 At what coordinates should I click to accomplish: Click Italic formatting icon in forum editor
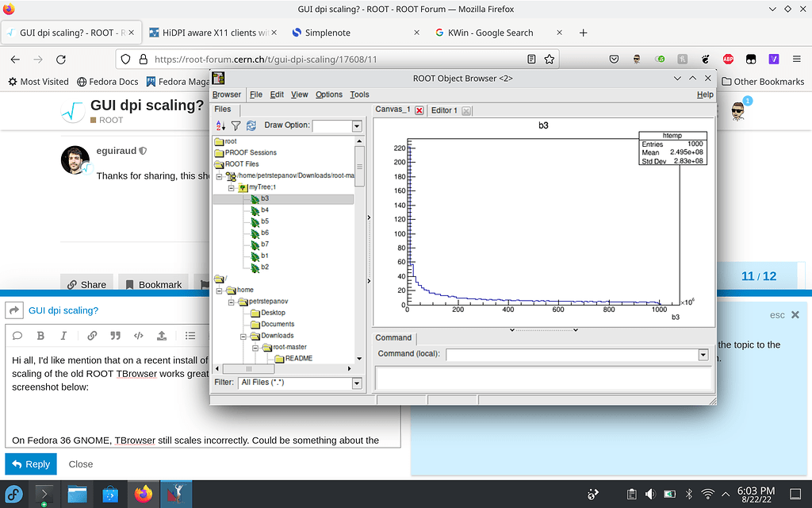click(x=63, y=336)
